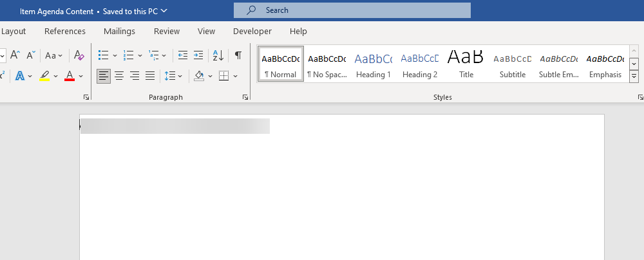This screenshot has height=260, width=644.
Task: Open line and paragraph spacing menu
Action: coord(173,76)
